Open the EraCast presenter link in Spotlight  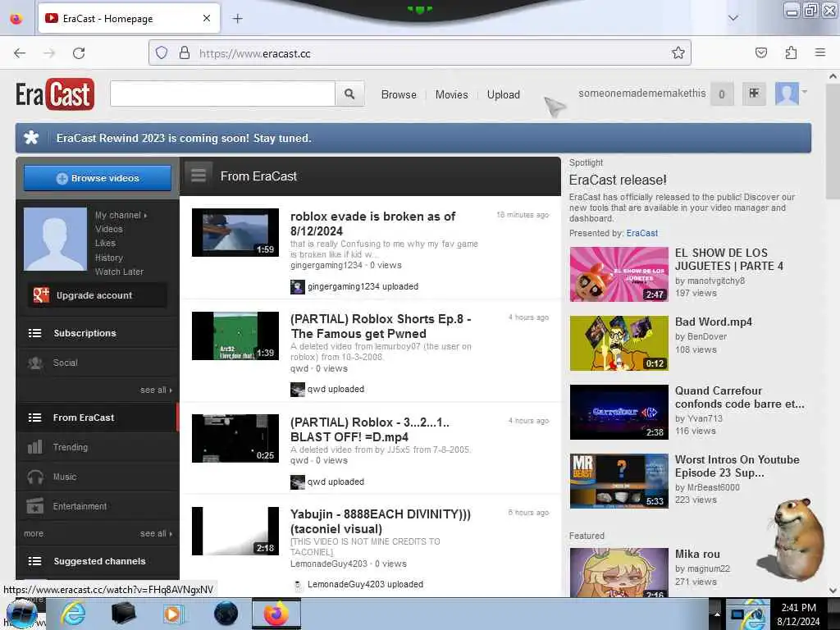coord(641,233)
